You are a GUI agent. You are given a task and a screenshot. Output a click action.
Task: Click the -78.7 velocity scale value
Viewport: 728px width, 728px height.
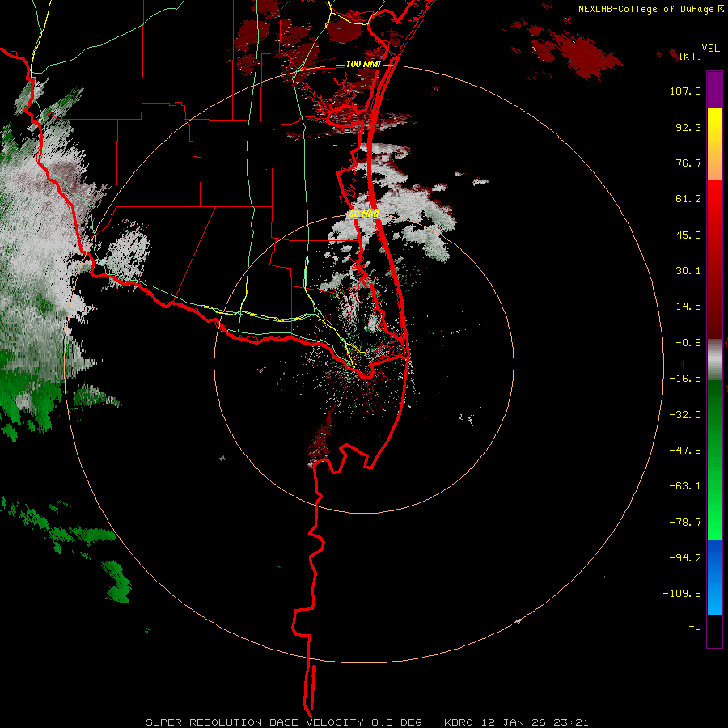pyautogui.click(x=685, y=523)
